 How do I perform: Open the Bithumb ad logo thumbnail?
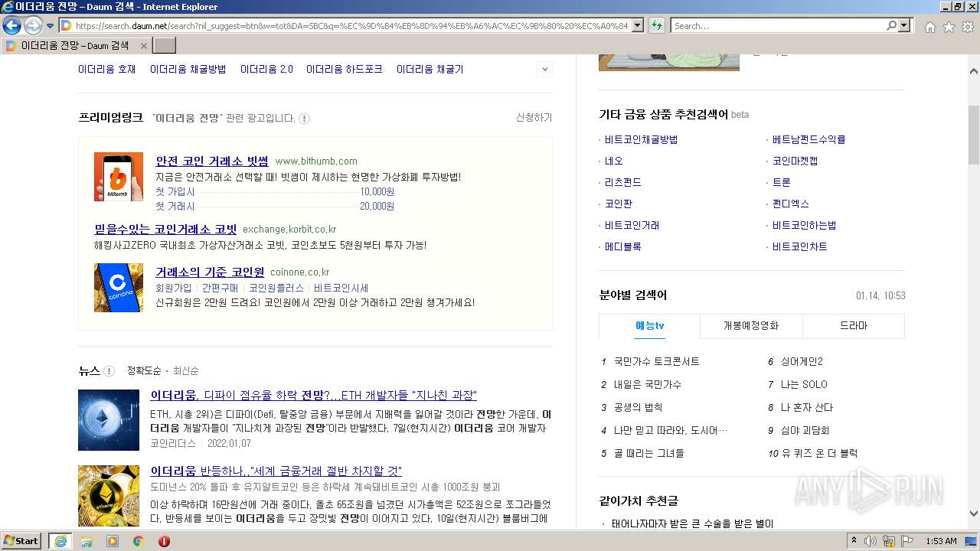point(119,177)
